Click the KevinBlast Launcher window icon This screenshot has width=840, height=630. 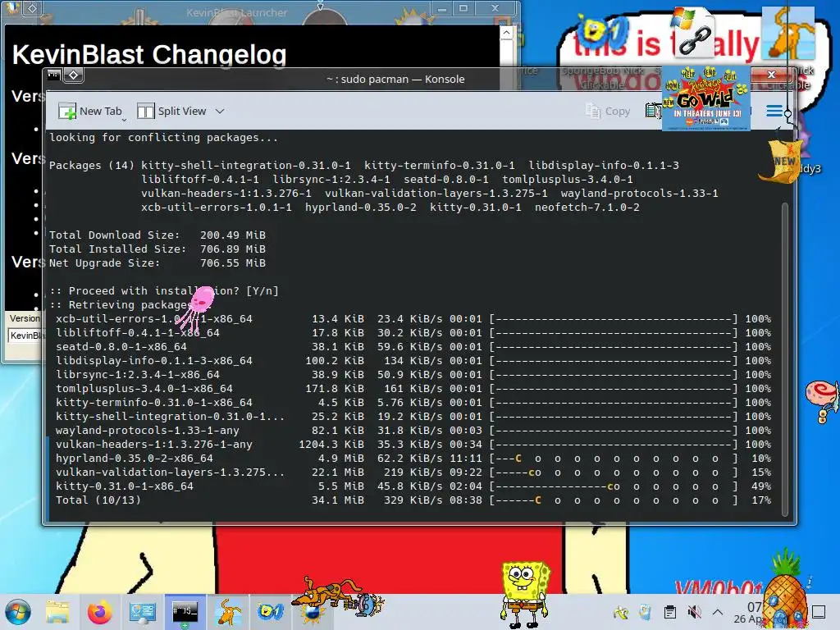pos(13,7)
